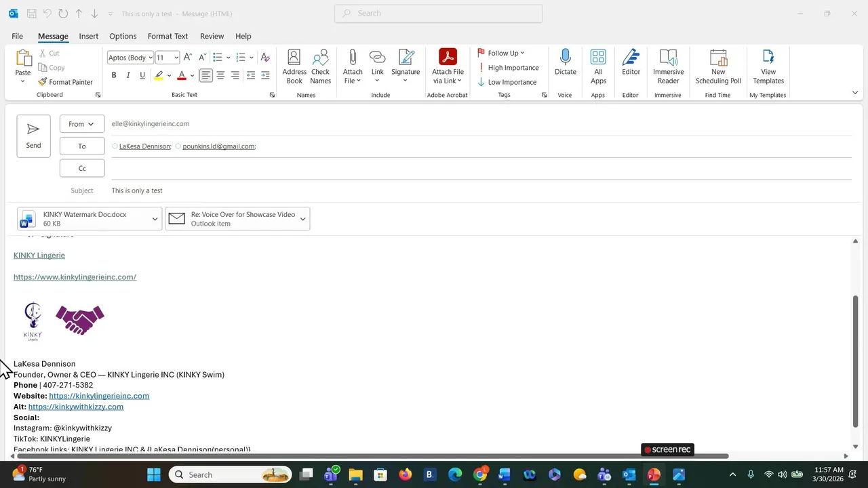868x488 pixels.
Task: Open the Paste options arrow
Action: [x=23, y=82]
